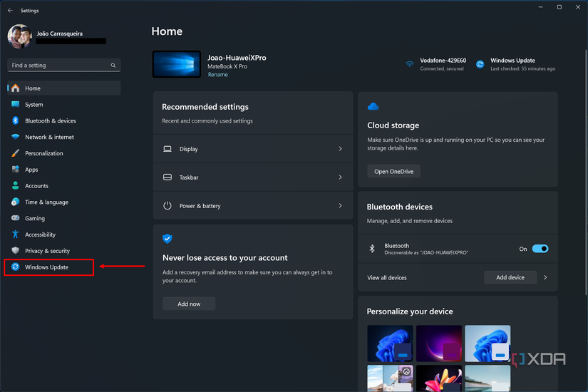Click the Bluetooth symbol in Bluetooth devices card
588x392 pixels.
[372, 249]
